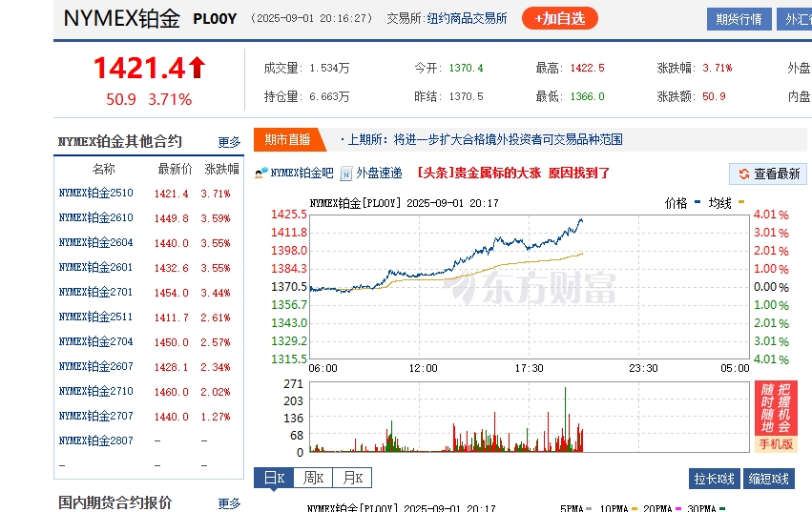Click the 成交量 value 1.534万

pos(329,69)
